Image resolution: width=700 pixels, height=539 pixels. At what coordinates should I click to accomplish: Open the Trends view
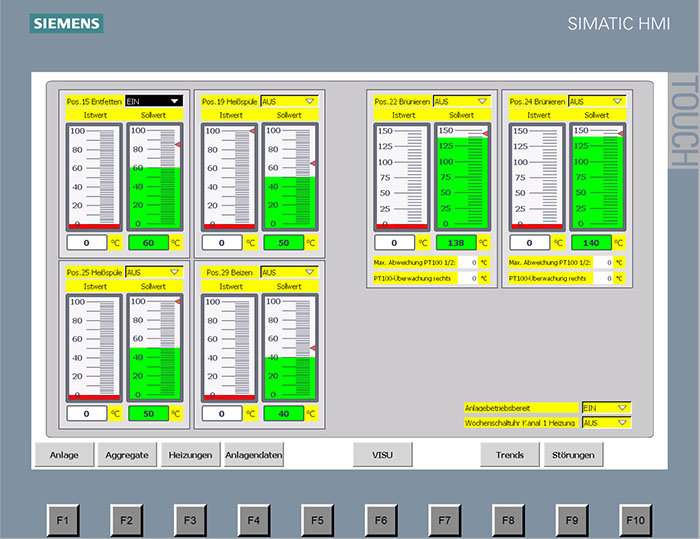(509, 455)
